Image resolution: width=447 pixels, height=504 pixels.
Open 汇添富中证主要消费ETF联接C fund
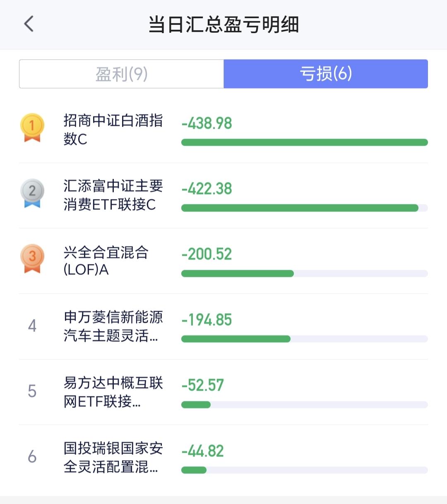pyautogui.click(x=113, y=195)
